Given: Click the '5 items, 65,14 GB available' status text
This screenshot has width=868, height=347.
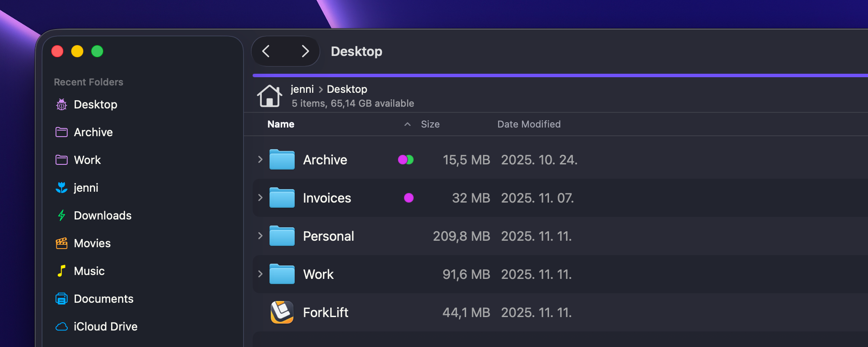Looking at the screenshot, I should [353, 104].
